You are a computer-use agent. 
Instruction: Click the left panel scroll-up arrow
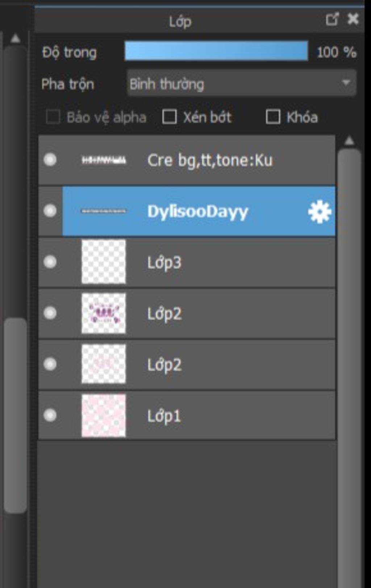pos(15,38)
